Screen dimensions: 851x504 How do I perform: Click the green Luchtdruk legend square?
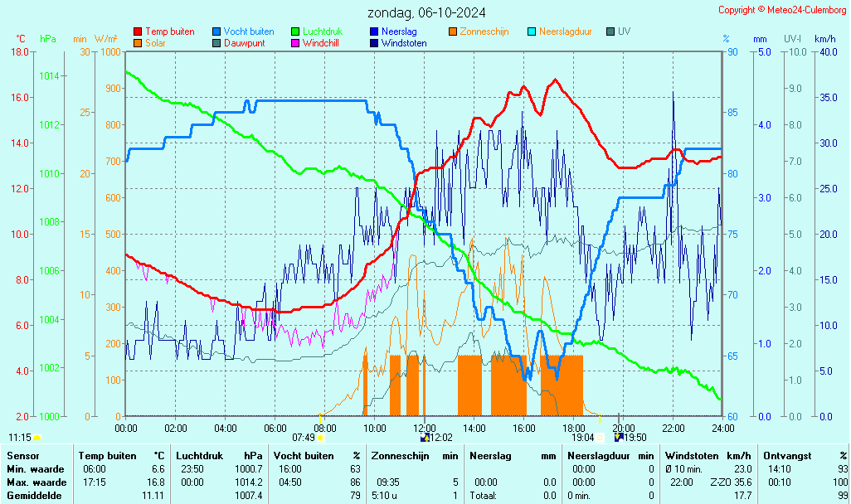click(295, 31)
